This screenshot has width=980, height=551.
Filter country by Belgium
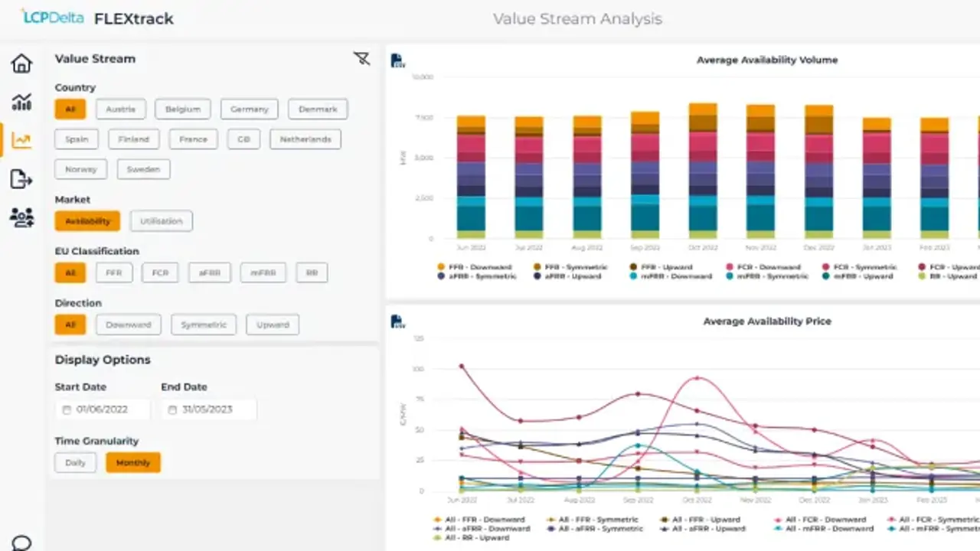183,109
